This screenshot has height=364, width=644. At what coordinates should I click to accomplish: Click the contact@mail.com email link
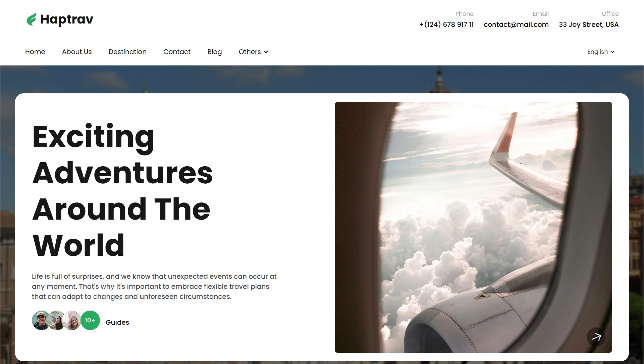(x=516, y=25)
